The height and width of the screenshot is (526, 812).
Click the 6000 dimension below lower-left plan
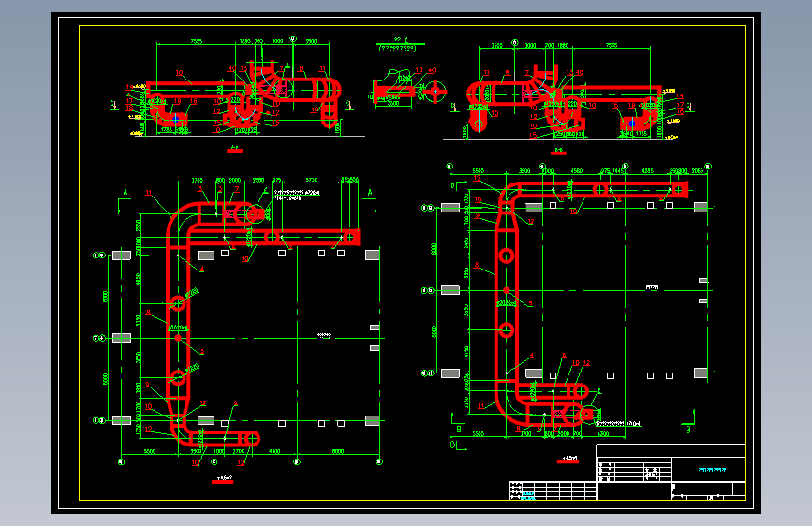(338, 451)
